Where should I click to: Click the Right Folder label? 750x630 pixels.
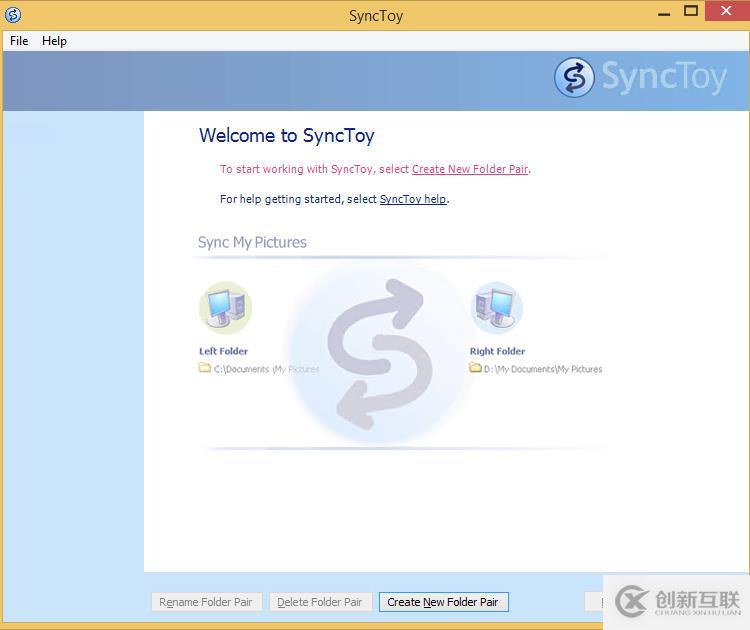click(x=497, y=351)
